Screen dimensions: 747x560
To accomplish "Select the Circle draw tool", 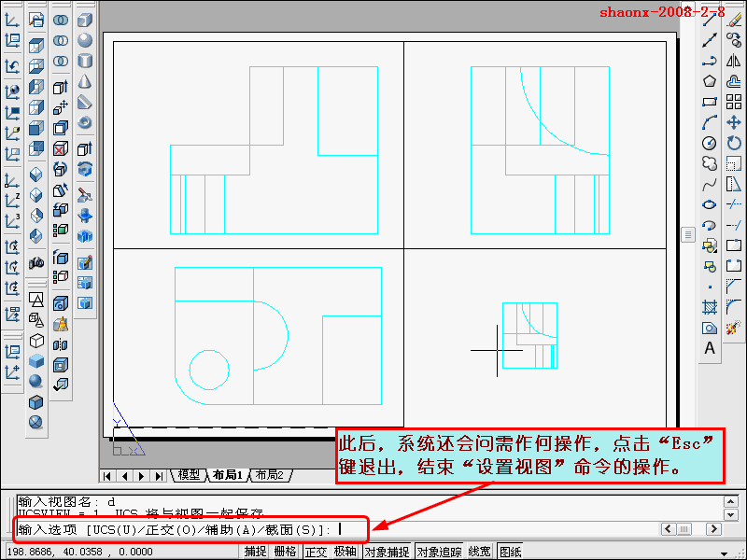I will click(710, 143).
